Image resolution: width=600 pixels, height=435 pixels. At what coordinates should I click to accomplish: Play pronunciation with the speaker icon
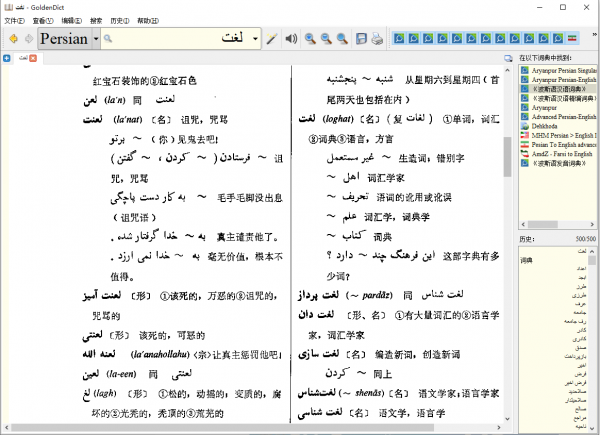291,39
